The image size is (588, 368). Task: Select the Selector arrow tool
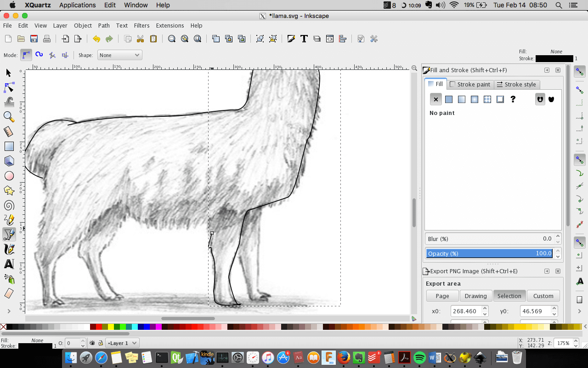tap(9, 73)
